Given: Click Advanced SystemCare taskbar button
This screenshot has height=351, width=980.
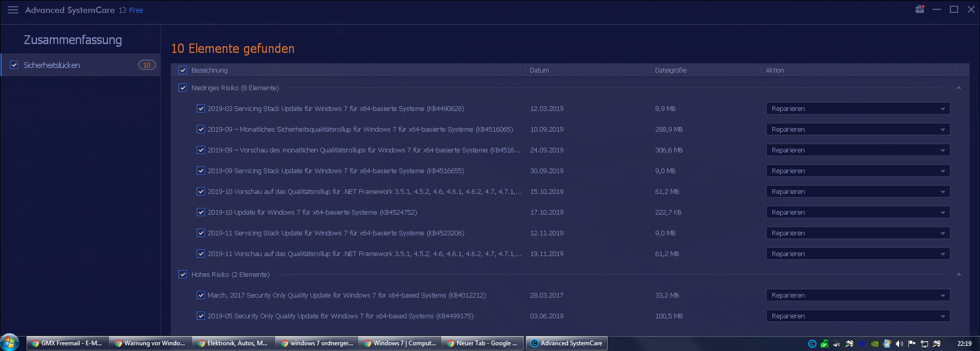Looking at the screenshot, I should point(566,343).
